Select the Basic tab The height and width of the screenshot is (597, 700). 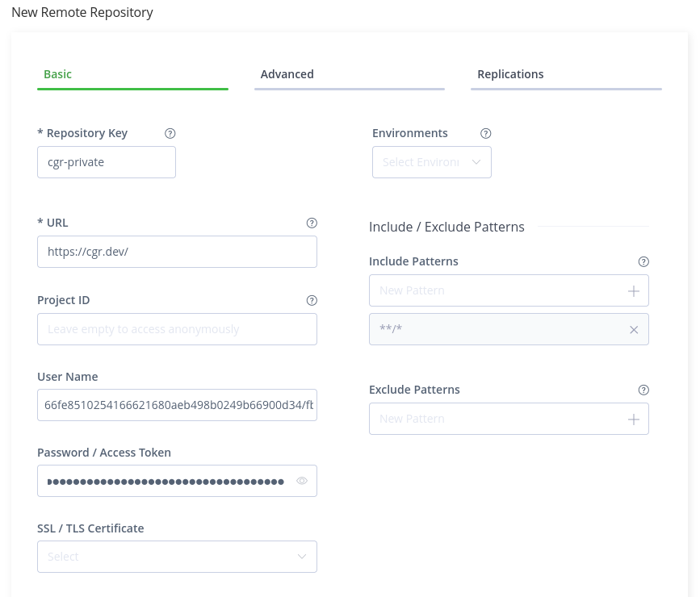pos(57,73)
